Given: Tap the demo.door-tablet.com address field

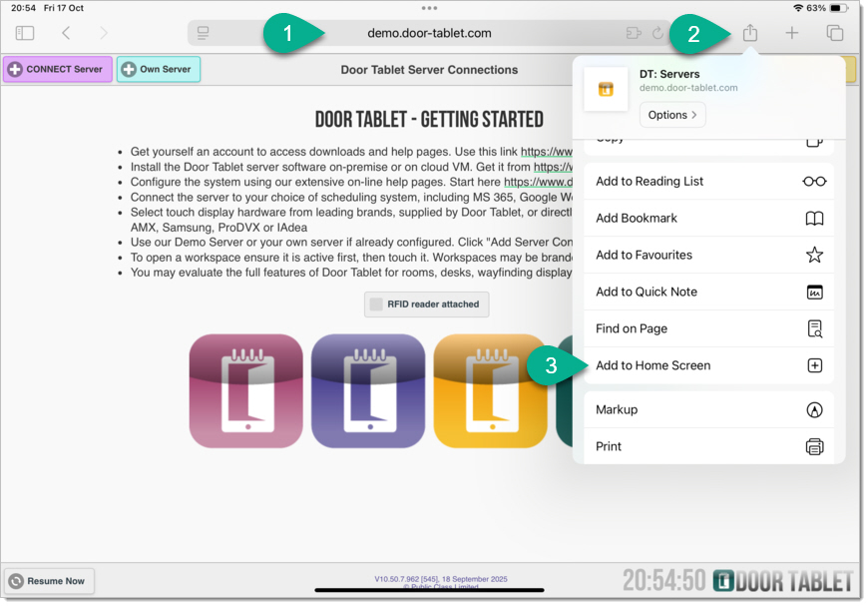Looking at the screenshot, I should tap(429, 33).
